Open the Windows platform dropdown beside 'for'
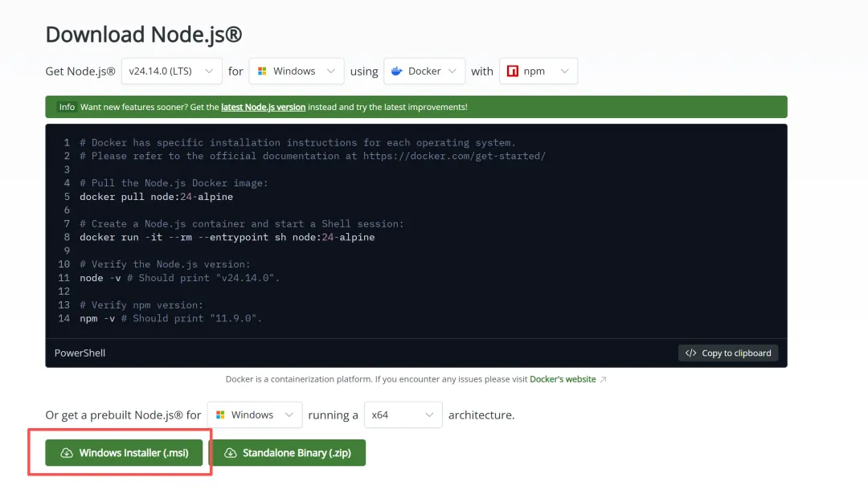The height and width of the screenshot is (490, 868). 296,71
